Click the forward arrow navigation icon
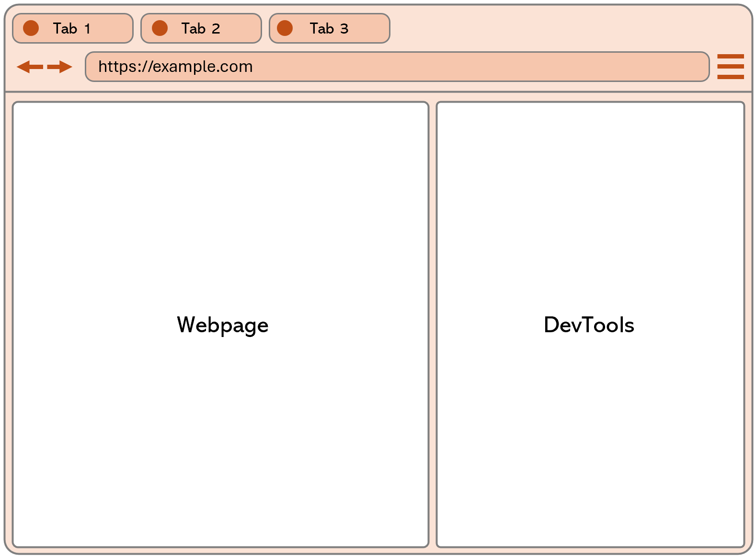 click(x=59, y=67)
